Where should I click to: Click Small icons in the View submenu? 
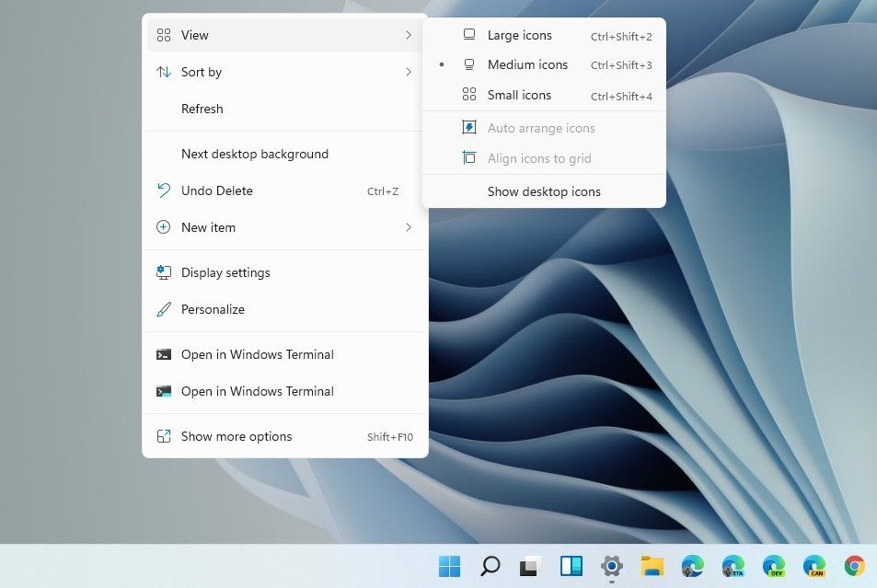[519, 95]
